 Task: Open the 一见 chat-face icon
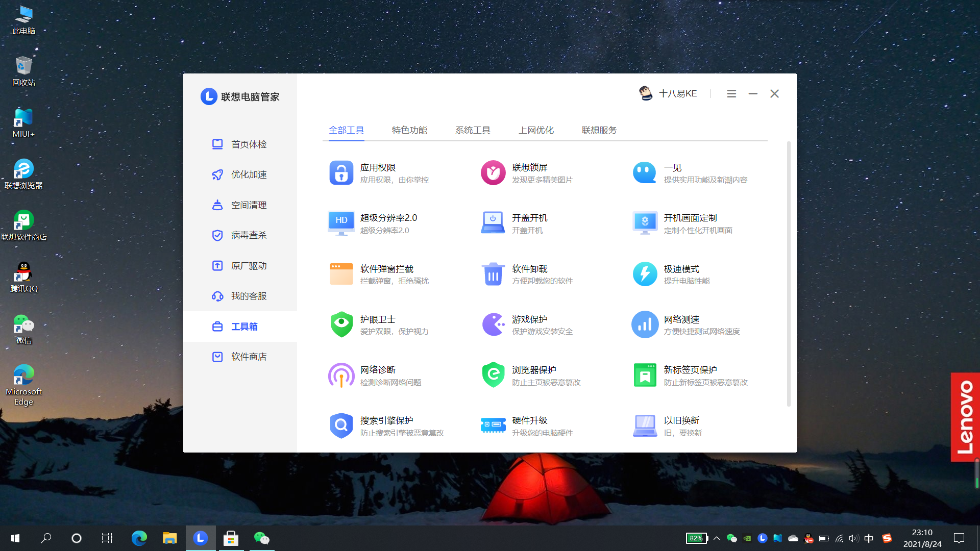click(645, 173)
